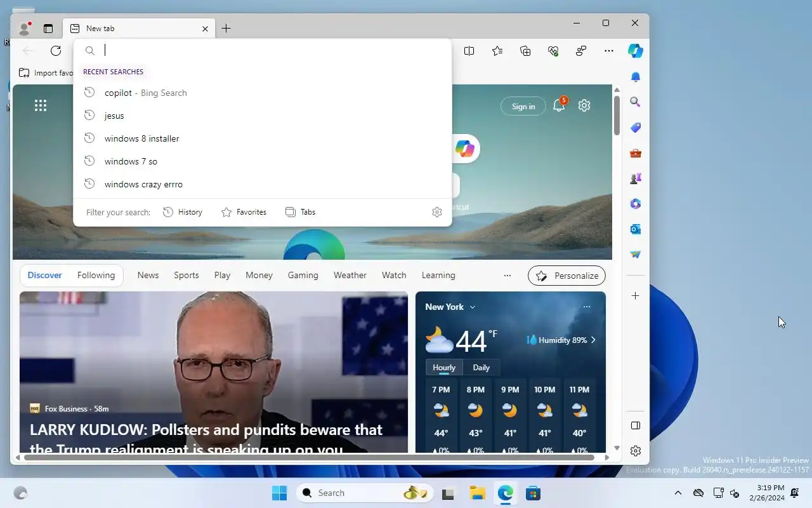Switch weather card to Daily
Viewport: 812px width, 508px height.
point(481,368)
